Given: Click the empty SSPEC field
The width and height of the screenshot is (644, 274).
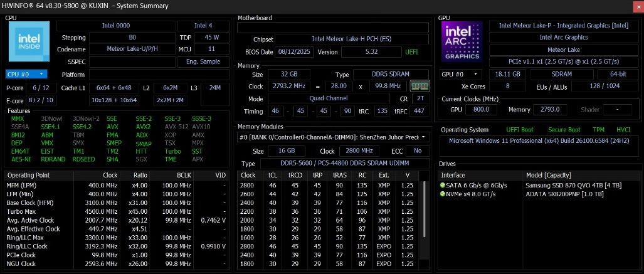Looking at the screenshot, I should (x=132, y=62).
